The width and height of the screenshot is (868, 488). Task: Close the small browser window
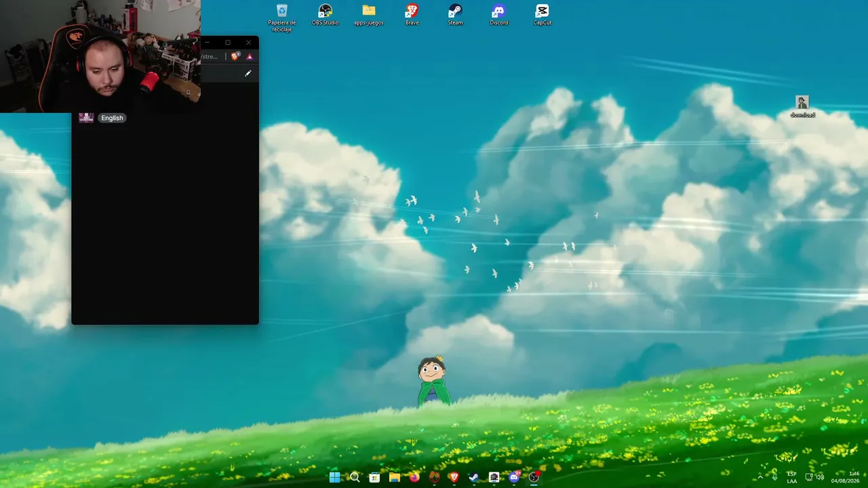tap(248, 43)
